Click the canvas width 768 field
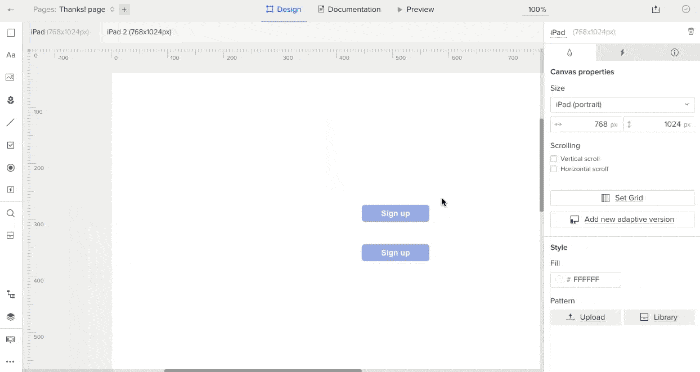The width and height of the screenshot is (700, 372). pyautogui.click(x=586, y=125)
